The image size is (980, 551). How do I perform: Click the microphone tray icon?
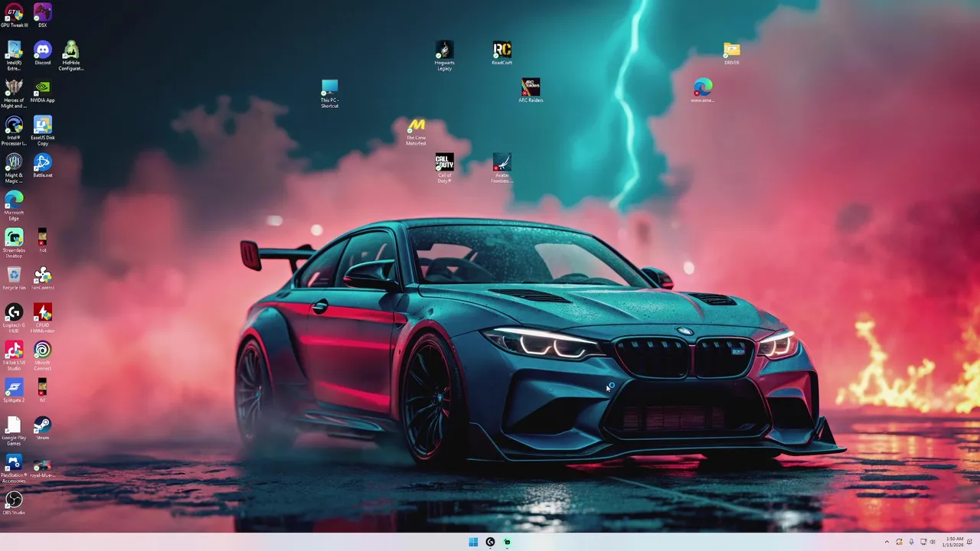911,542
